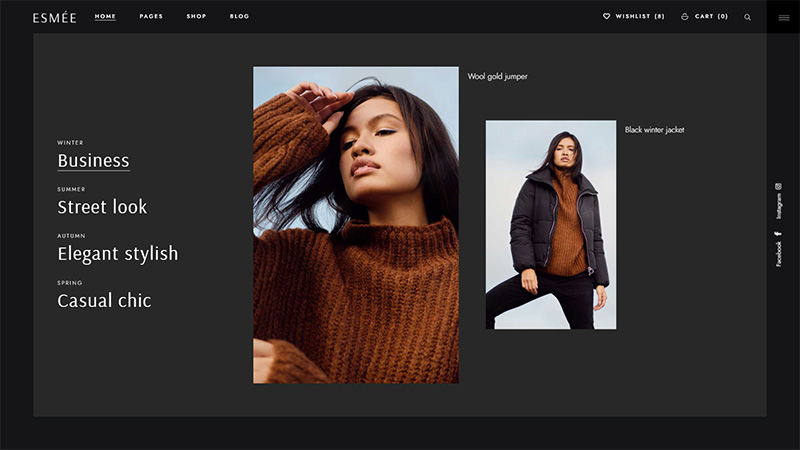Open the hamburger side menu

coord(783,17)
